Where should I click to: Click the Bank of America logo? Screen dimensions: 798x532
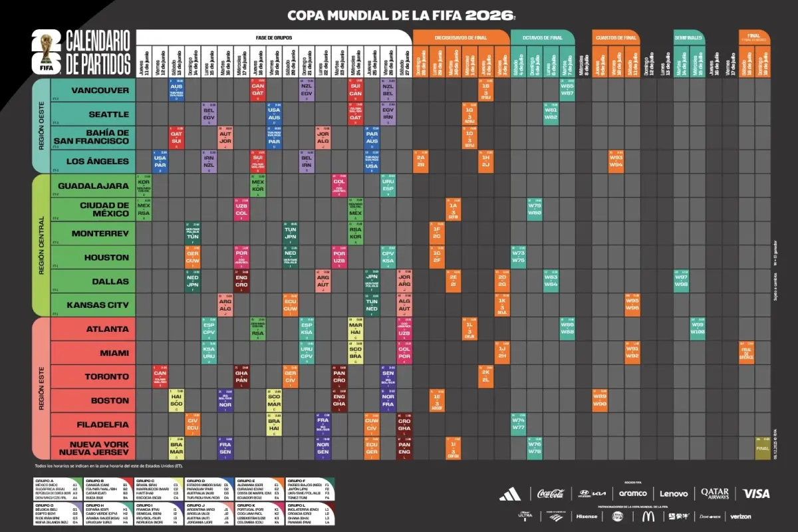point(556,515)
